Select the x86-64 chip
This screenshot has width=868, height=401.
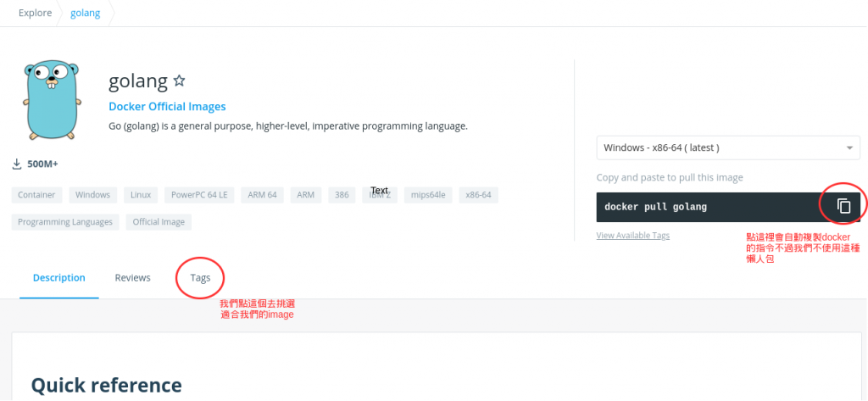(478, 195)
